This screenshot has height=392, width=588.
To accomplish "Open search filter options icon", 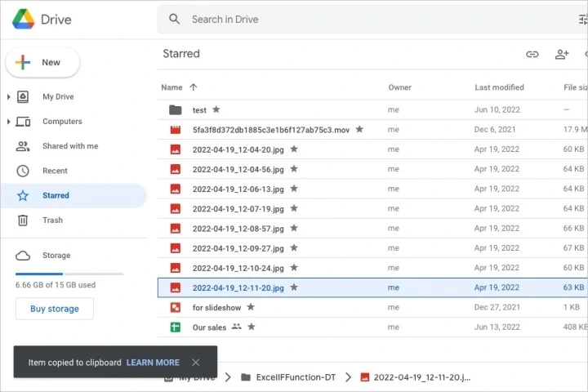I will click(583, 19).
